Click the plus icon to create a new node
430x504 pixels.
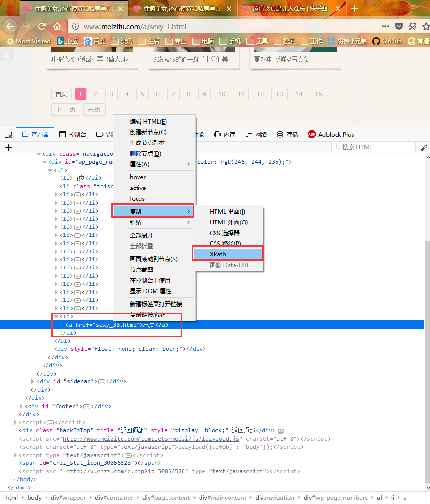[x=8, y=147]
